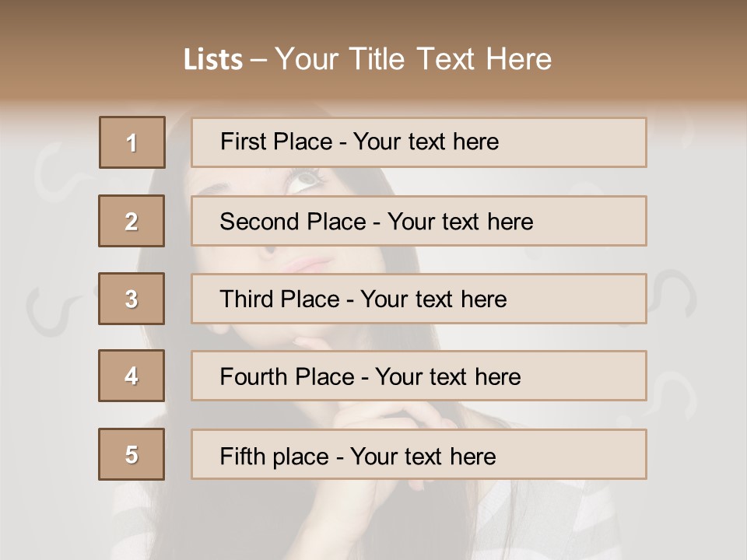Select the number 2 box

click(x=132, y=221)
